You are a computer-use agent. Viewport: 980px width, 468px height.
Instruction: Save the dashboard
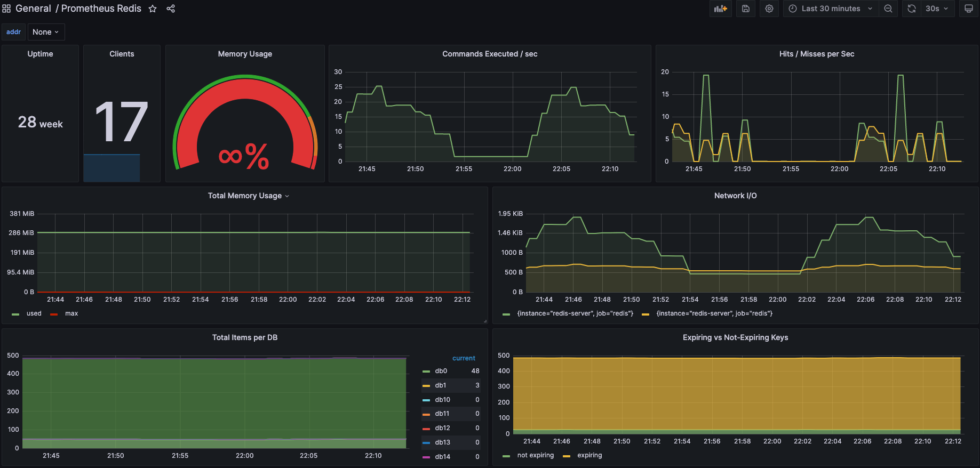[x=746, y=9]
